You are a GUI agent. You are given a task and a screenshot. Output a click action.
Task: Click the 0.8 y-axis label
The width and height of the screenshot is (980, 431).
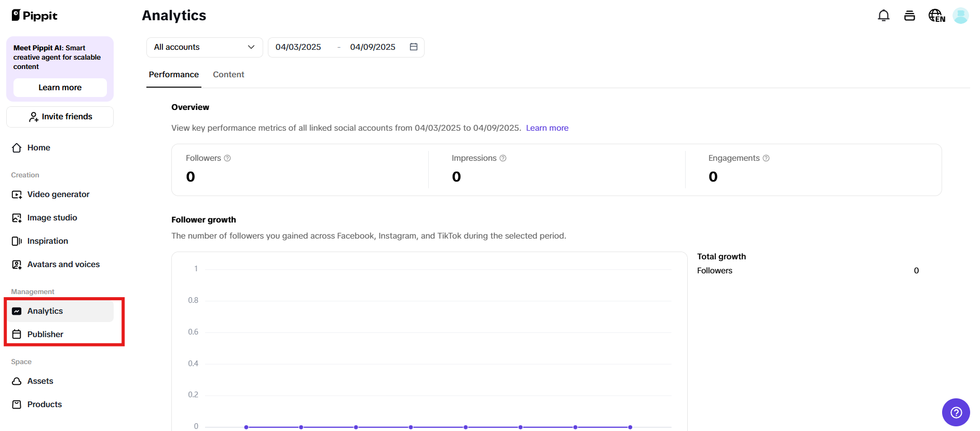(193, 300)
